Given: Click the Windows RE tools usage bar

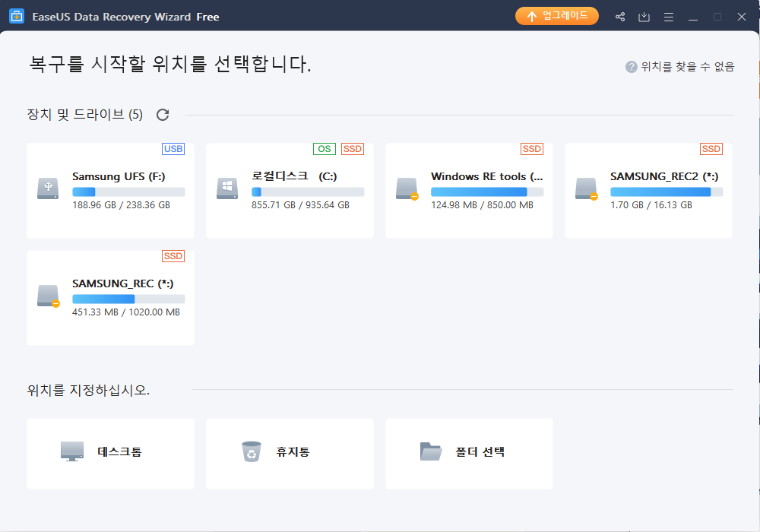Looking at the screenshot, I should (x=487, y=192).
